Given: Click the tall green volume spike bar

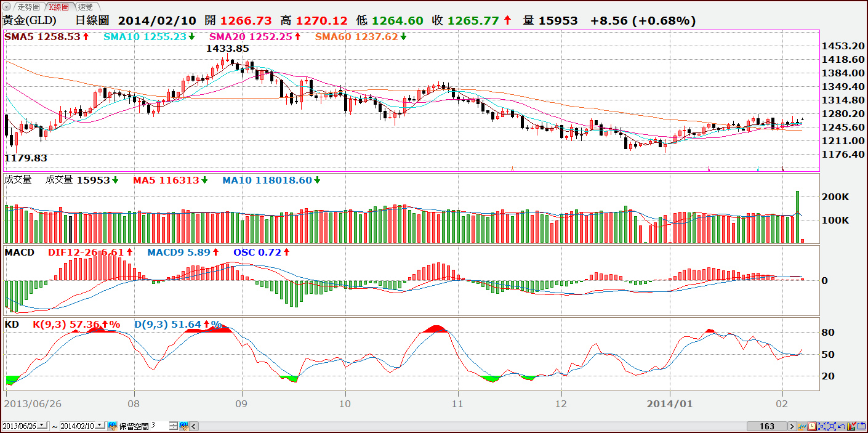Looking at the screenshot, I should [x=797, y=217].
